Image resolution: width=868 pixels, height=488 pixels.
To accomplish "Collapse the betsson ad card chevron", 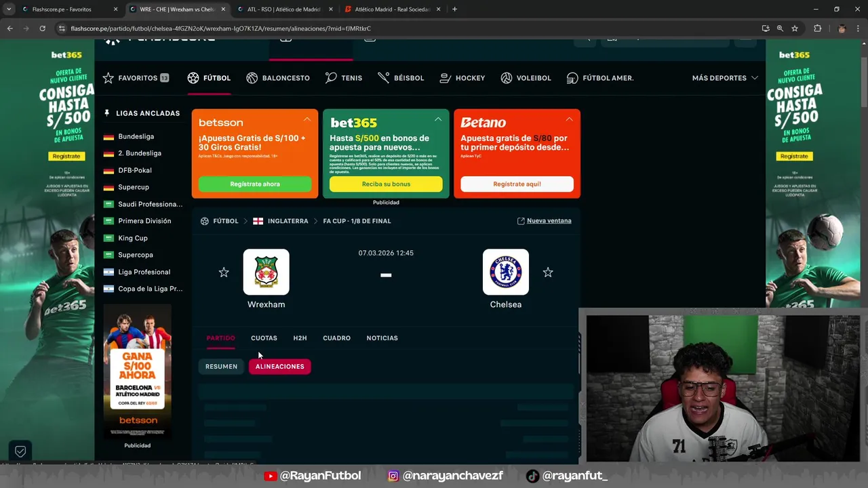I will click(x=307, y=119).
